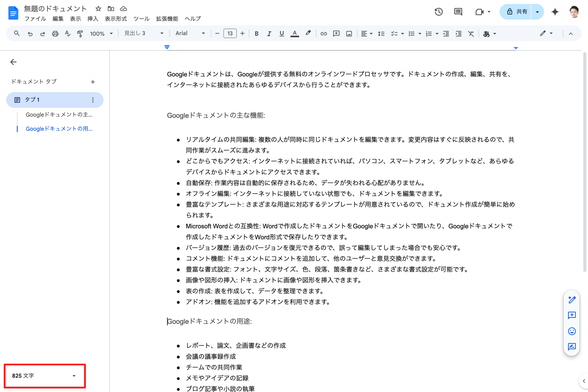Viewport: 588px width, 392px height.
Task: Open line and paragraph spacing
Action: pyautogui.click(x=381, y=34)
